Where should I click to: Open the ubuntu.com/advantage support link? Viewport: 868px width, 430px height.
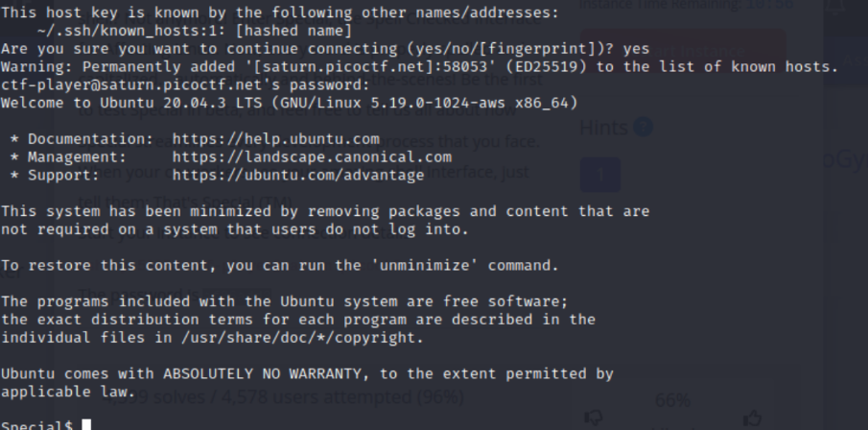point(297,175)
